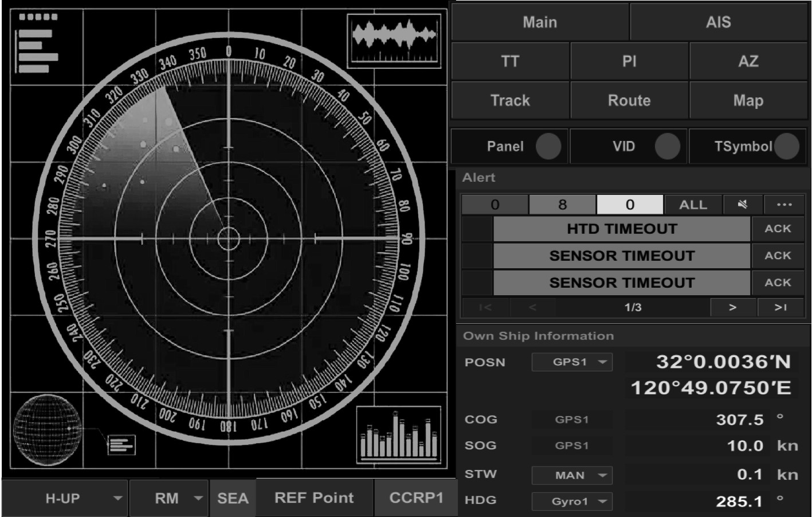Open the alert more options ellipsis

[x=784, y=205]
